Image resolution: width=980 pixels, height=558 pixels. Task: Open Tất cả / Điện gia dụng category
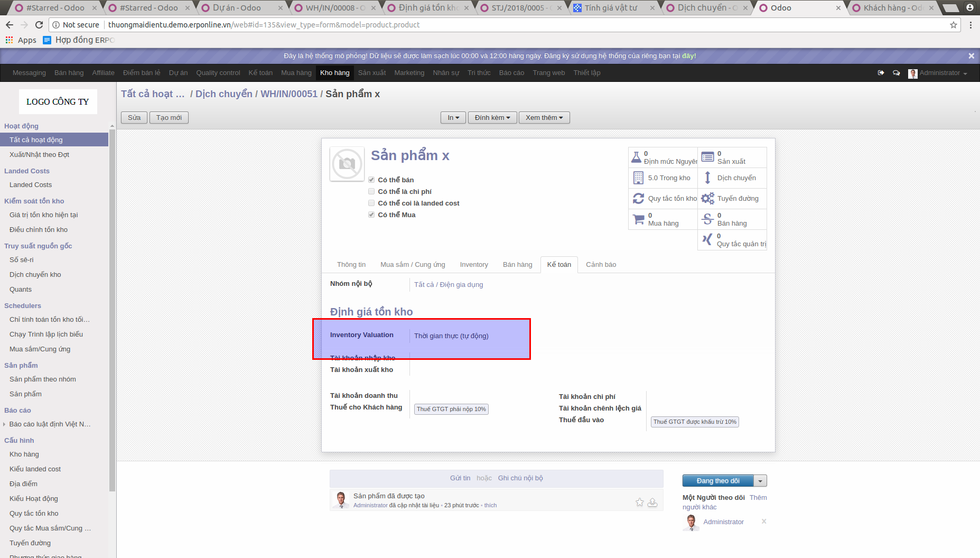(449, 285)
